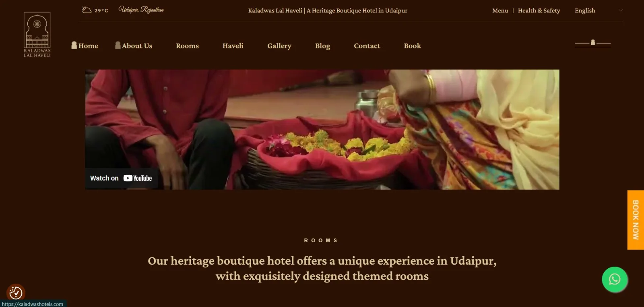Click the YouTube logo on video
The width and height of the screenshot is (644, 307).
[x=138, y=178]
